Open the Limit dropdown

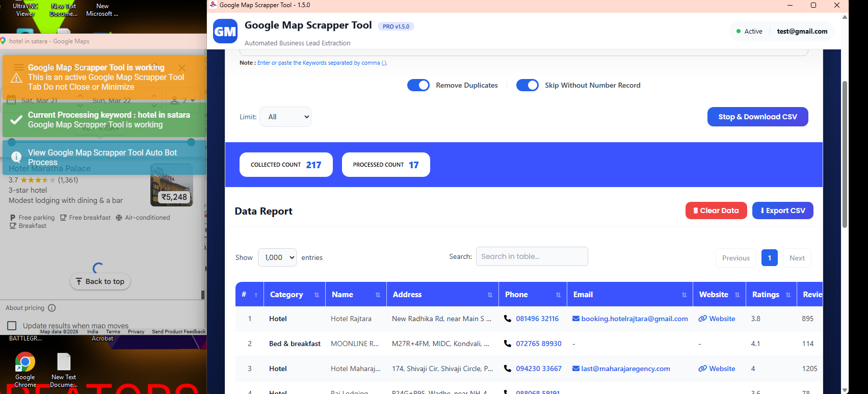285,117
